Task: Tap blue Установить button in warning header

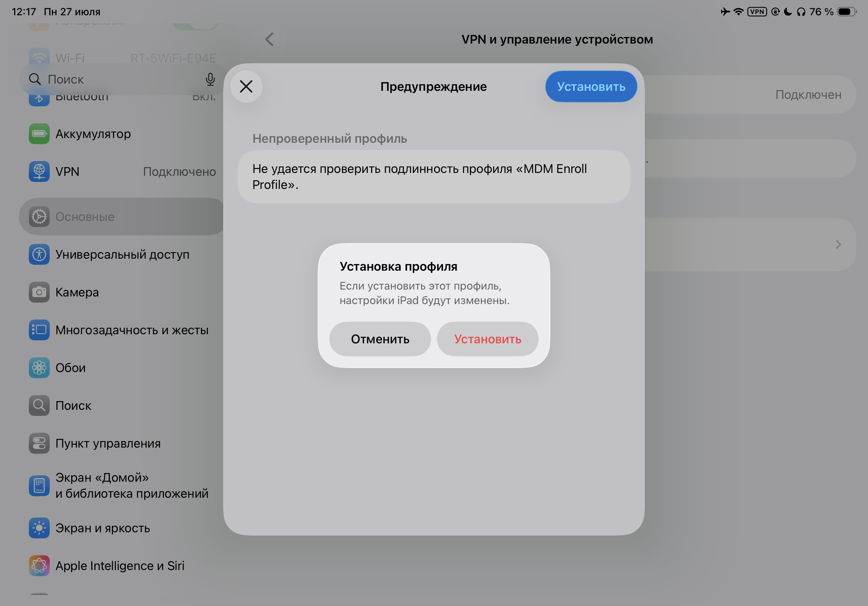Action: (x=591, y=86)
